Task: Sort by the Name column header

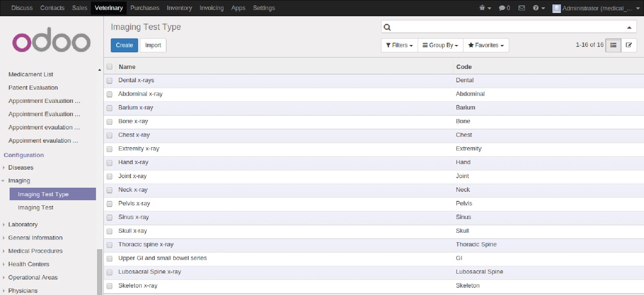Action: tap(127, 67)
